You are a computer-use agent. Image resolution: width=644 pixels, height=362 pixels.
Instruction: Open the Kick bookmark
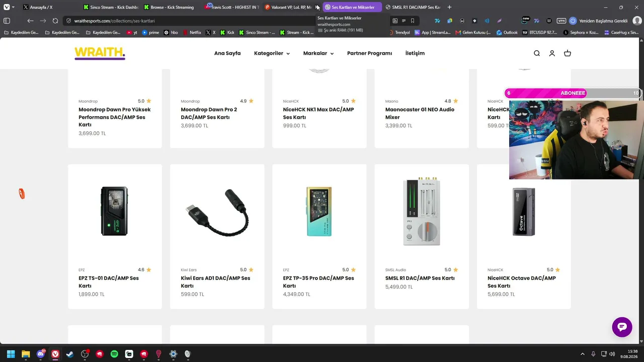(227, 33)
